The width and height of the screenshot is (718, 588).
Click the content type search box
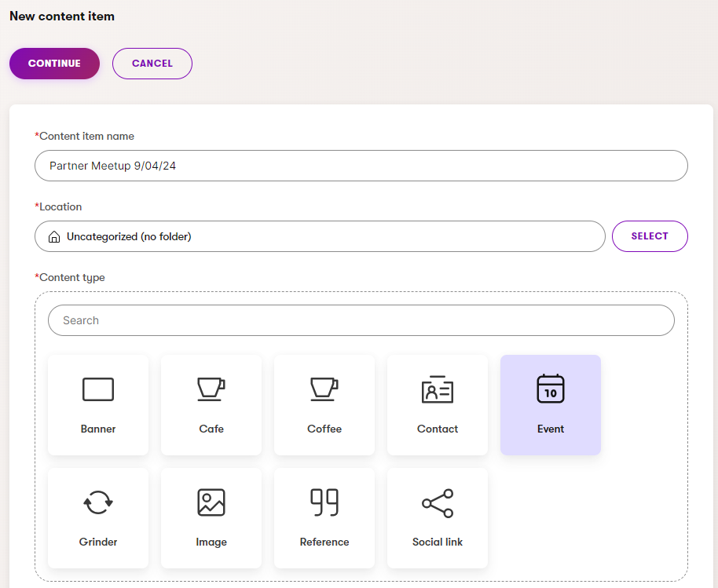tap(361, 320)
